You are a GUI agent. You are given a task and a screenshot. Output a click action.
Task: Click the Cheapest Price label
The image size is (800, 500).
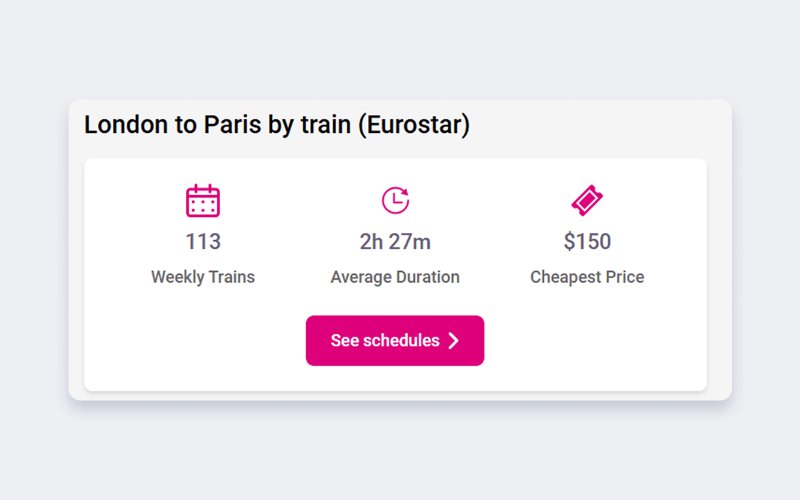tap(587, 277)
